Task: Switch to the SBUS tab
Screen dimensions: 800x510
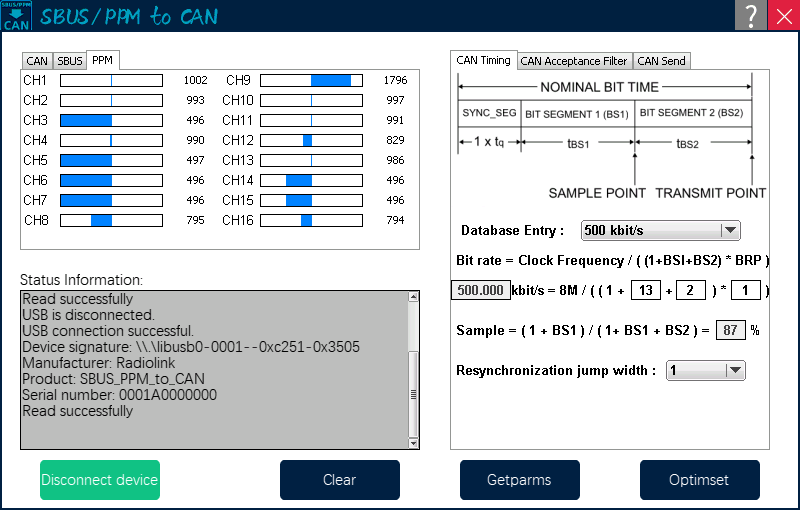Action: tap(70, 61)
